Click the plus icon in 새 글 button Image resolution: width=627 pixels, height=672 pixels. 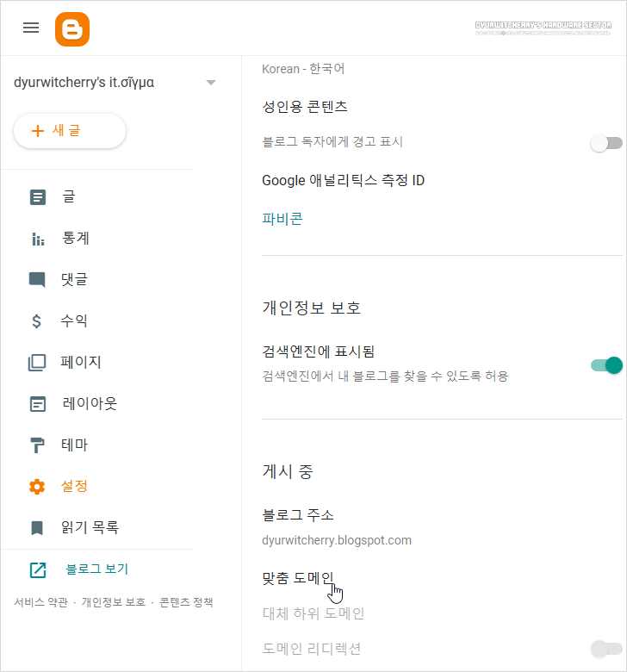[38, 131]
